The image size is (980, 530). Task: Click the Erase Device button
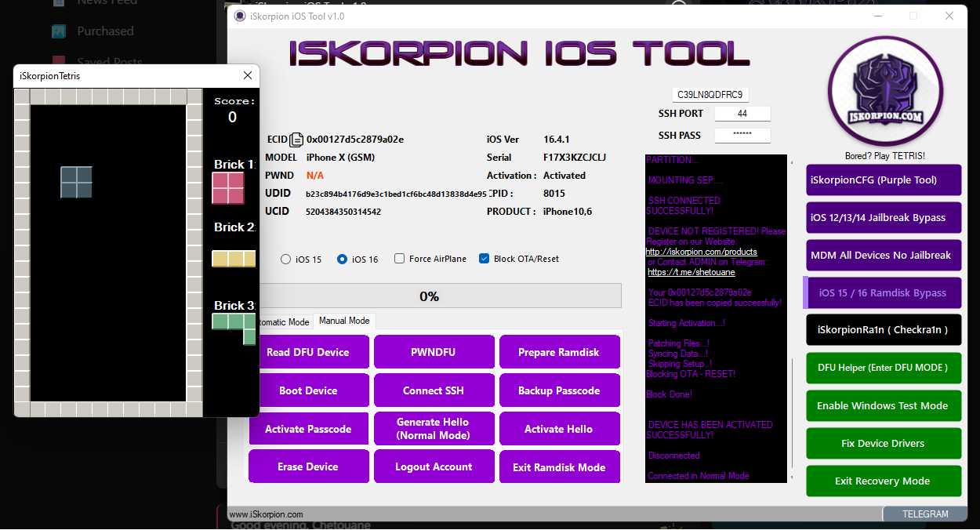(308, 466)
